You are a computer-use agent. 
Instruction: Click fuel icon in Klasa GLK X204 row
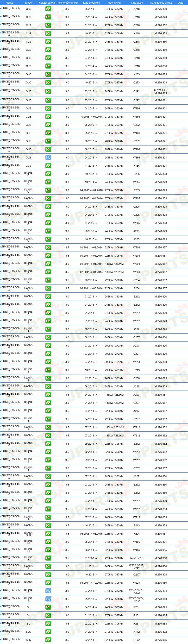pyautogui.click(x=48, y=534)
